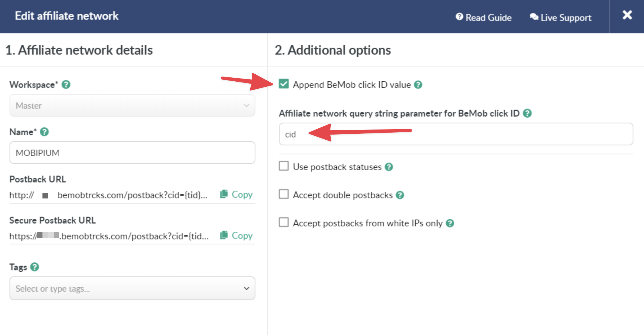Show help for Accept double postbacks
The height and width of the screenshot is (335, 644).
(x=400, y=195)
